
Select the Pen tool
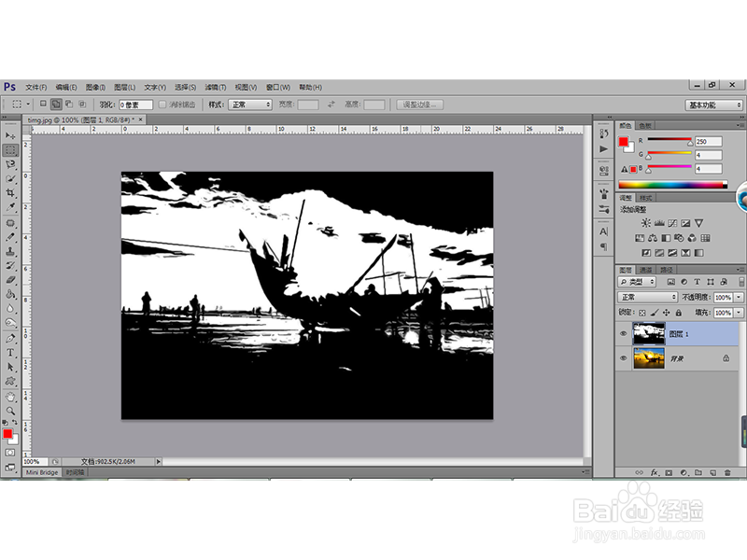[10, 339]
